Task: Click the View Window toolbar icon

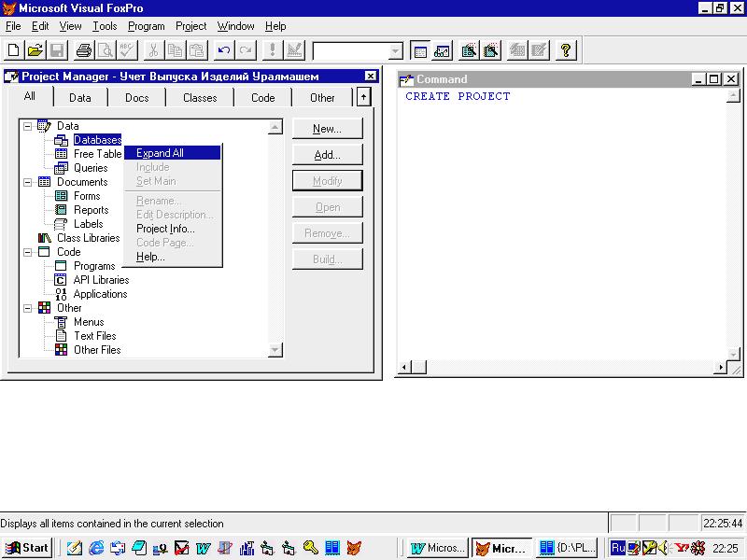Action: pos(442,50)
